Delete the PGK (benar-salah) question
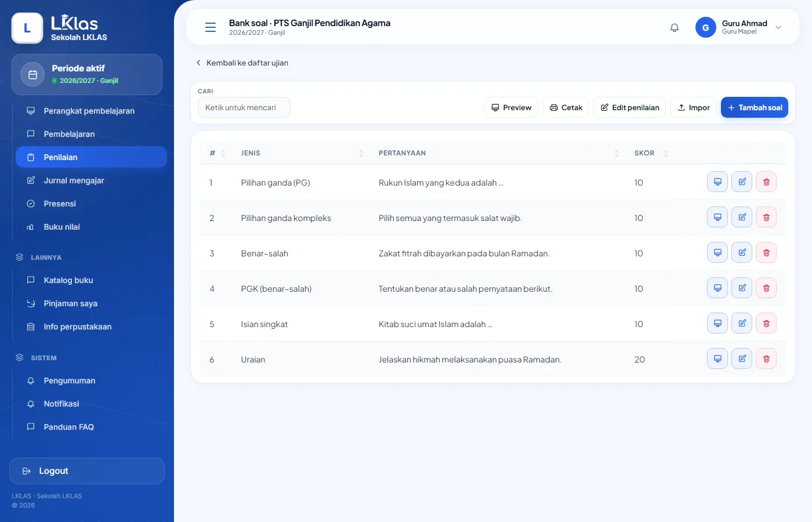This screenshot has height=522, width=812. 766,288
